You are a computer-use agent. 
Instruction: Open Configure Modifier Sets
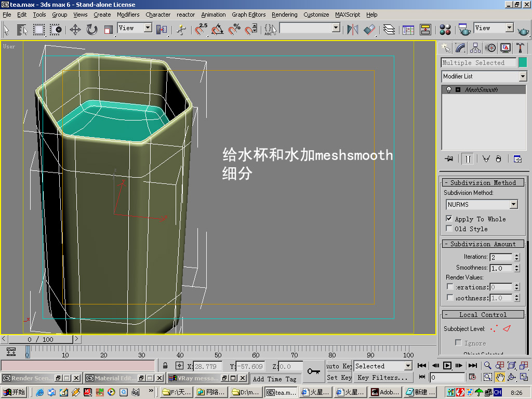[517, 159]
